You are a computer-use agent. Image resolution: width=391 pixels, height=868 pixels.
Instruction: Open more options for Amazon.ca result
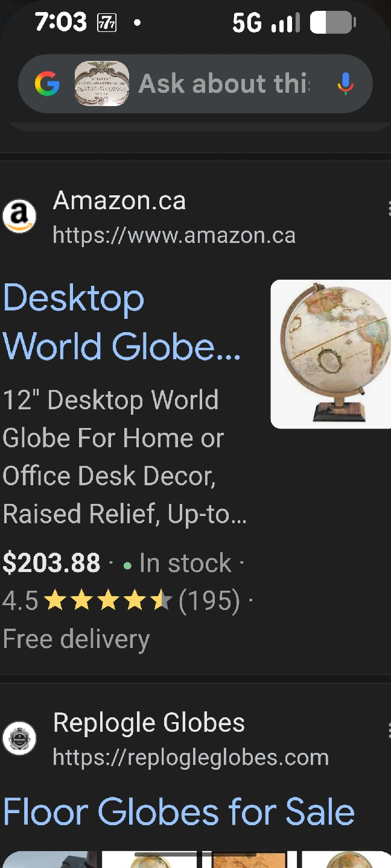(x=389, y=208)
